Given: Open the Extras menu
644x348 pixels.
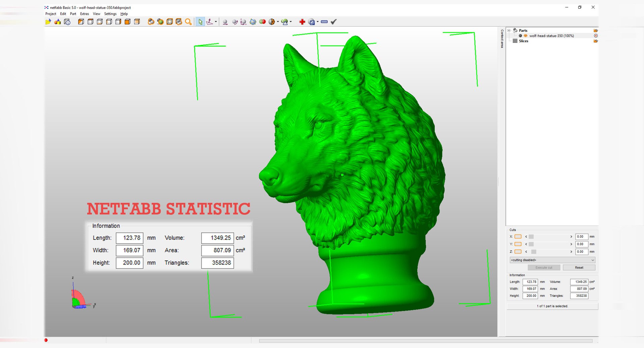Looking at the screenshot, I should [x=85, y=14].
